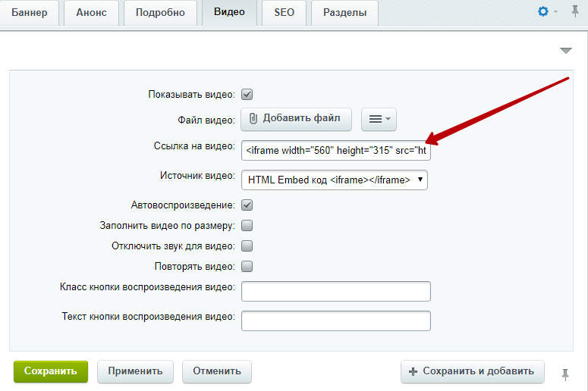Collapse section using gray triangle arrow
This screenshot has width=588, height=391.
tap(565, 51)
